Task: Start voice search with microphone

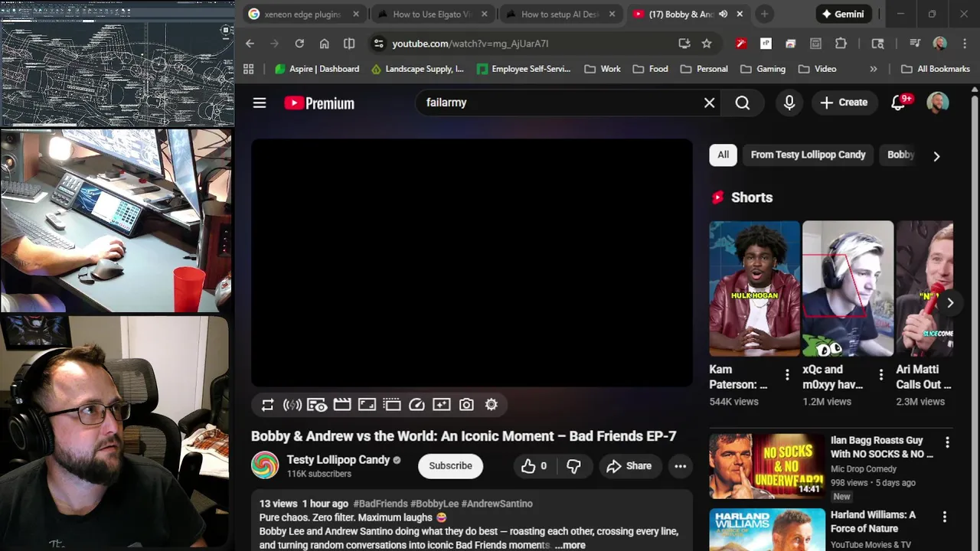Action: pyautogui.click(x=789, y=103)
